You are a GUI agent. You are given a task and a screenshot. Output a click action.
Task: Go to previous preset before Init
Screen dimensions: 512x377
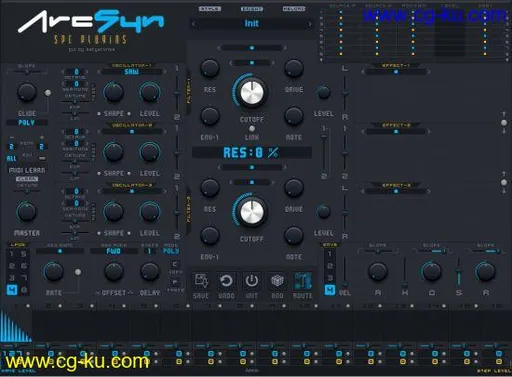pyautogui.click(x=194, y=24)
